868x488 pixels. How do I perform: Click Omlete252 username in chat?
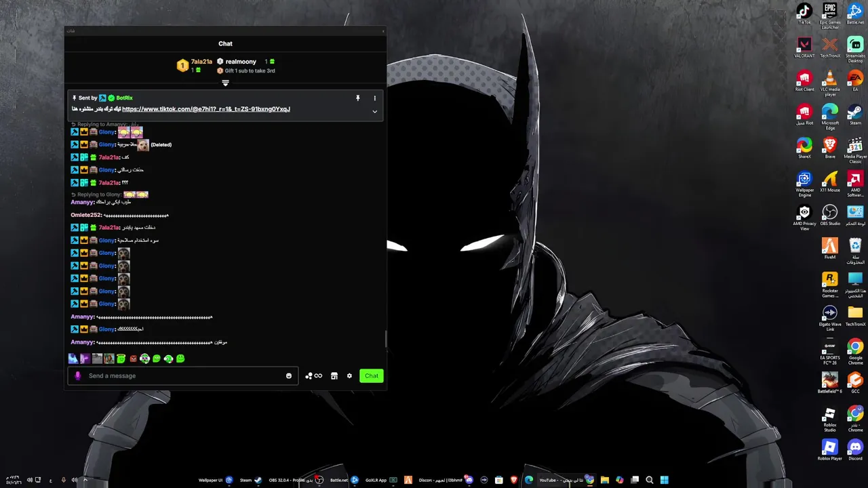[86, 215]
